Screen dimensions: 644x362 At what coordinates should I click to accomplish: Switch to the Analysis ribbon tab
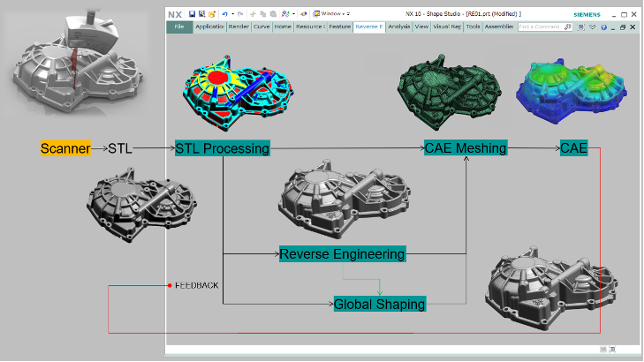tap(398, 27)
